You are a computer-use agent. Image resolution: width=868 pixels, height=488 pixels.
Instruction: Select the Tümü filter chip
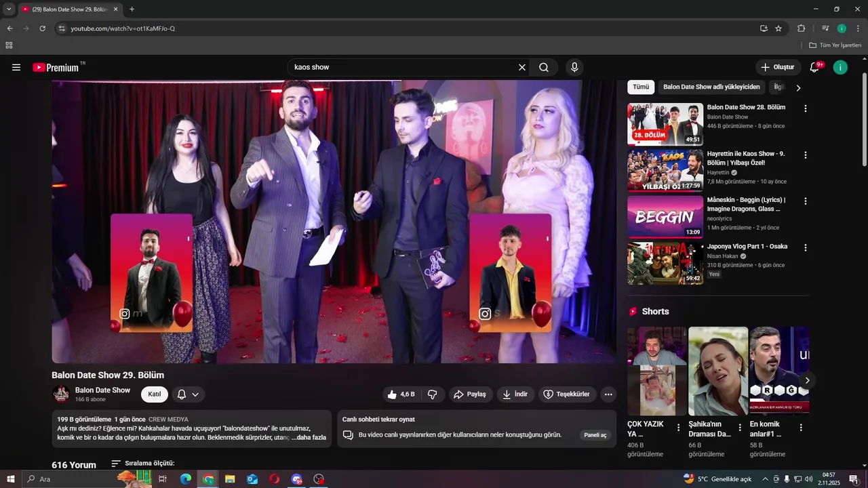pos(641,87)
